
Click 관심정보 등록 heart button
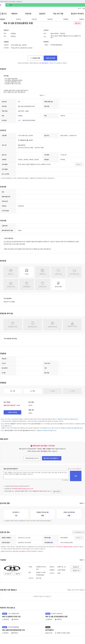[x=35, y=58]
